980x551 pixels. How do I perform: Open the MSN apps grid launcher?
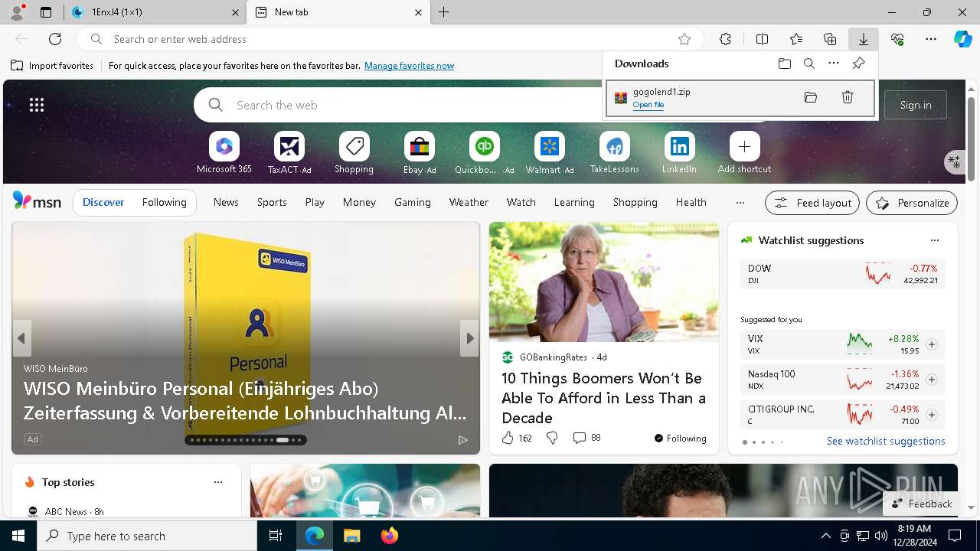[x=37, y=105]
